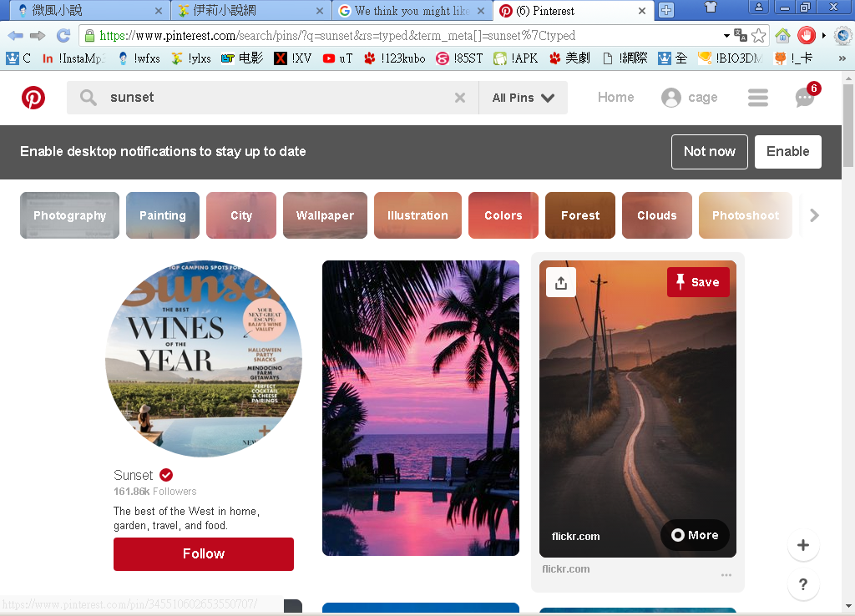The width and height of the screenshot is (855, 616).
Task: Select the Clouds category chip
Action: (657, 215)
